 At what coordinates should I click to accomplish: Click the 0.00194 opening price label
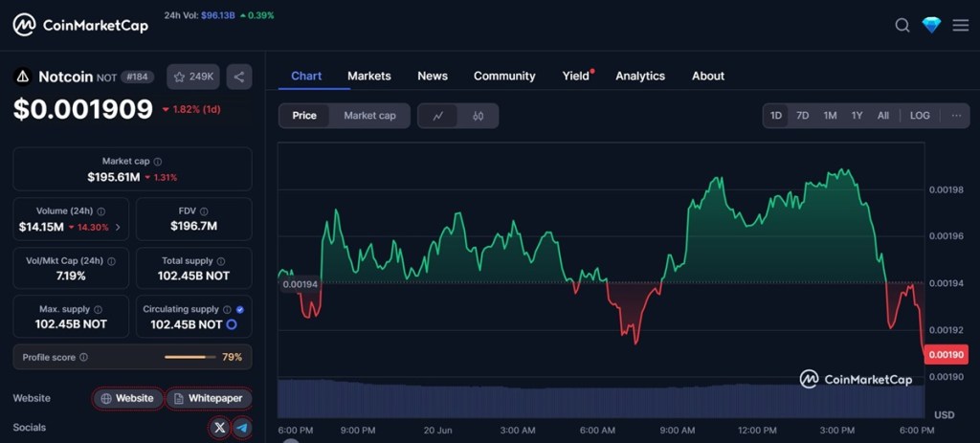point(300,284)
